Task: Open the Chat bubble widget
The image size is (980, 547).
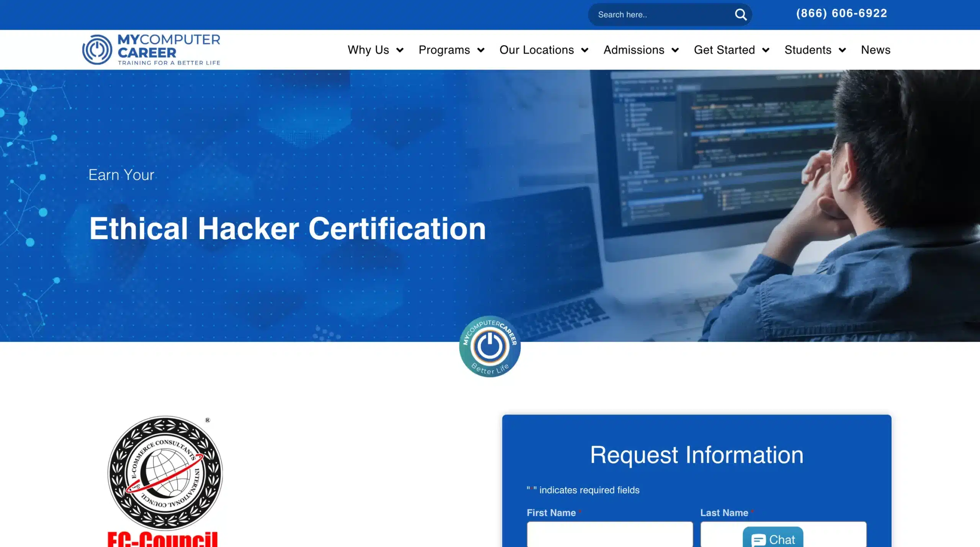Action: (x=773, y=539)
